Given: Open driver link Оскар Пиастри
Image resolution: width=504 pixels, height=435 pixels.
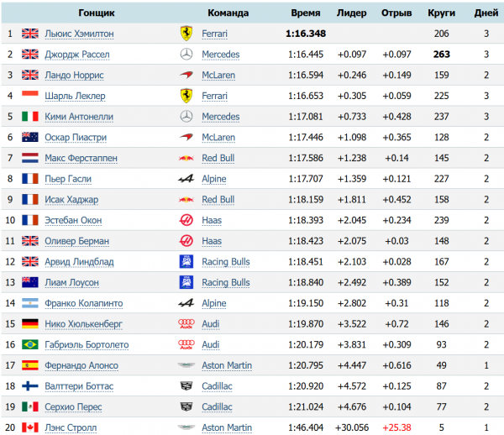Looking at the screenshot, I should pos(76,138).
